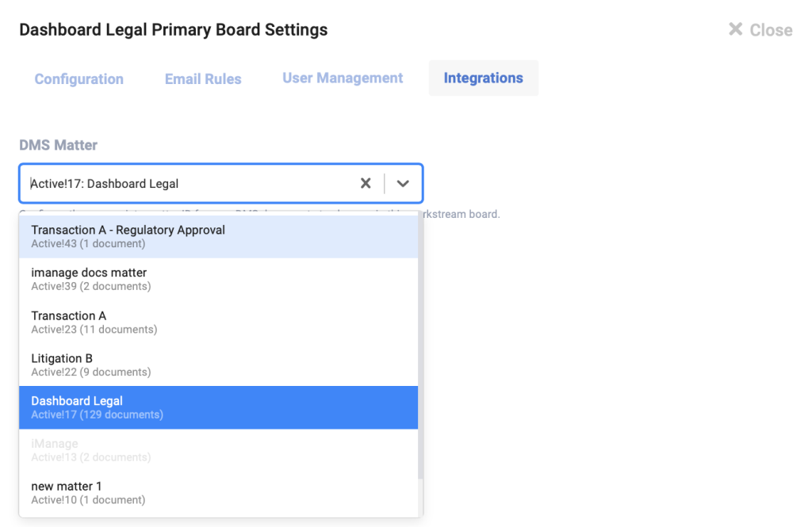812x527 pixels.
Task: Open the Email Rules tab
Action: click(x=202, y=78)
